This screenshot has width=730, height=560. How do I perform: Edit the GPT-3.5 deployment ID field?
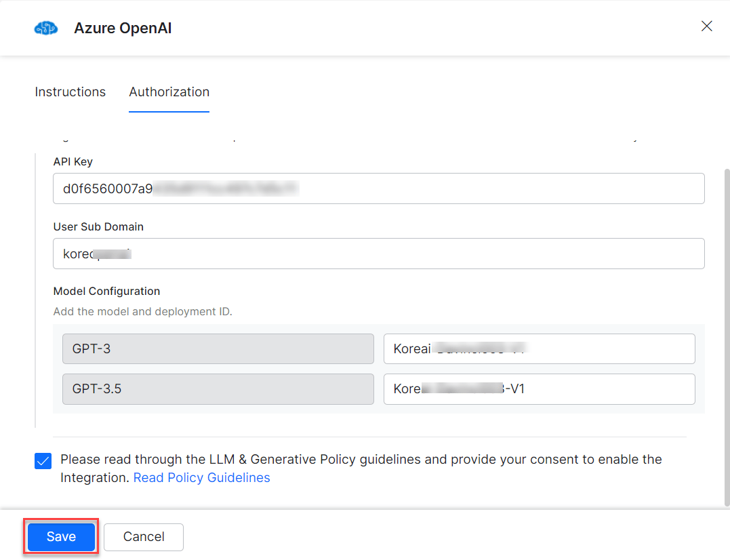click(x=539, y=388)
